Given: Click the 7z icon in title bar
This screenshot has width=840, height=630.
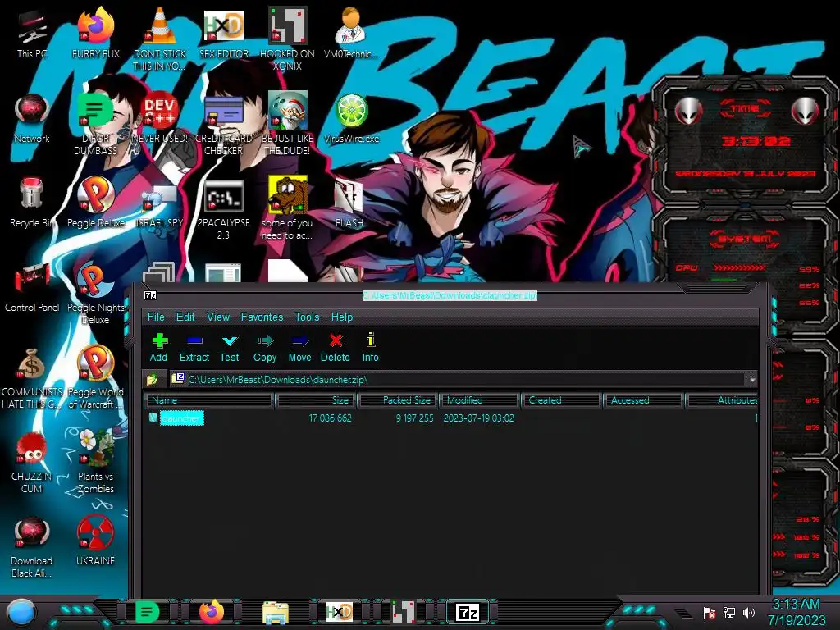Looking at the screenshot, I should pyautogui.click(x=151, y=295).
